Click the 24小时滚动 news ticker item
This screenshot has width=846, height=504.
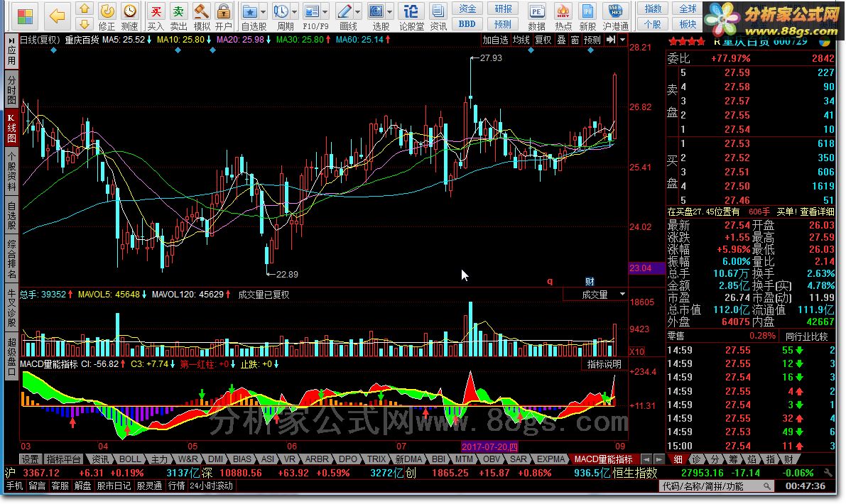211,486
